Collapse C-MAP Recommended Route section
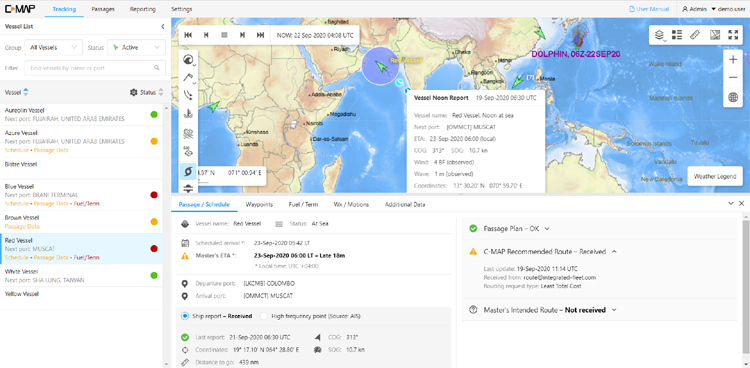This screenshot has width=750, height=368. [x=614, y=251]
